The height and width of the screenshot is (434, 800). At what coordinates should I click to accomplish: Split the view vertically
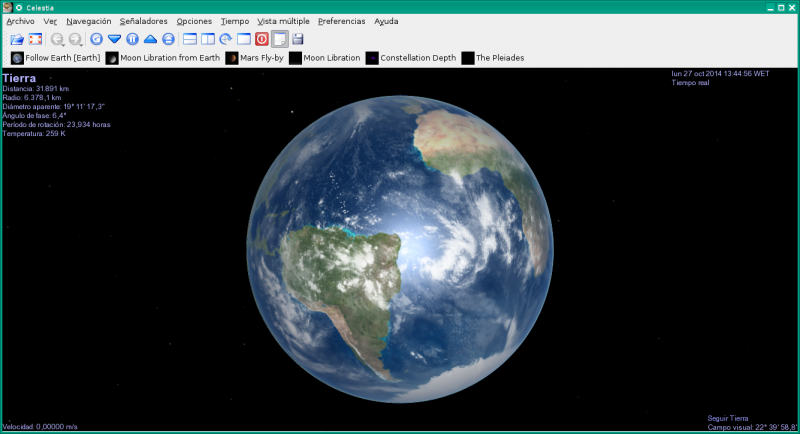point(207,39)
